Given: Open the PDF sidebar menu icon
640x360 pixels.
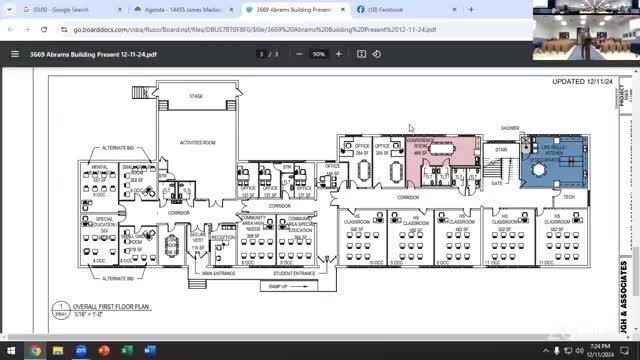Looking at the screenshot, I should point(15,54).
